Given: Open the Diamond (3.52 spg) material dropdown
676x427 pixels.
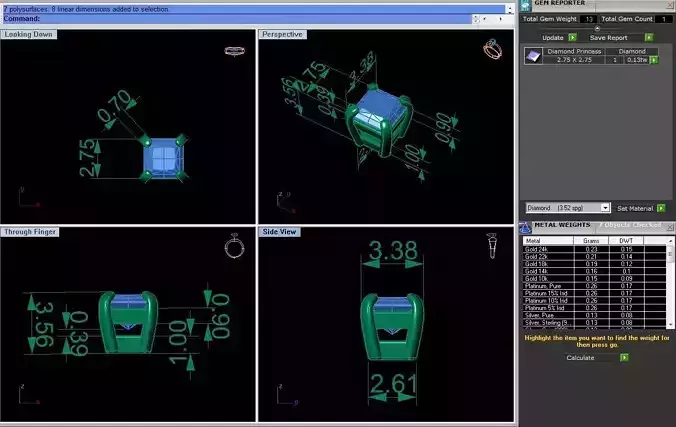Looking at the screenshot, I should point(605,208).
